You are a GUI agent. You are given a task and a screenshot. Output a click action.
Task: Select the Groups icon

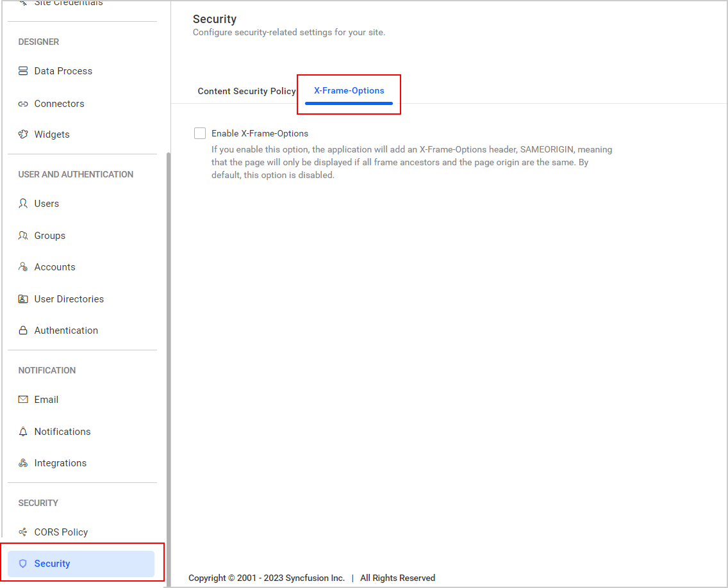click(x=23, y=235)
